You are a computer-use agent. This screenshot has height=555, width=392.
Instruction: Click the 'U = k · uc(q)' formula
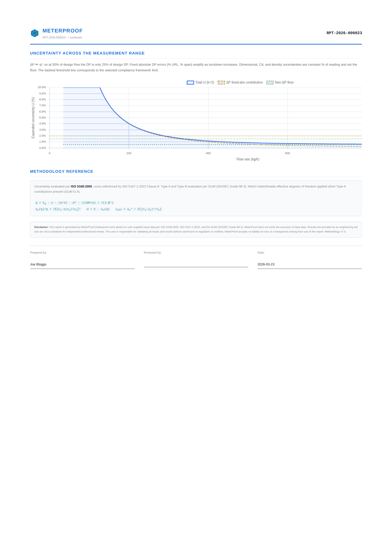[98, 209]
